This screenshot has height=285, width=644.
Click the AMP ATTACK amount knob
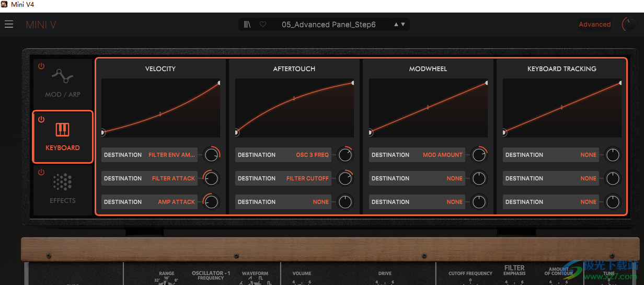coord(211,202)
